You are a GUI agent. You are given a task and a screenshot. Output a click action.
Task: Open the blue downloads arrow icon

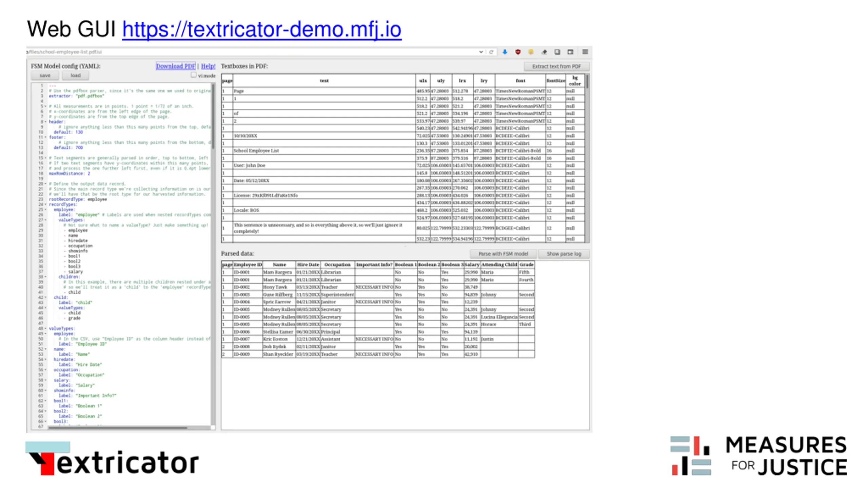coord(505,52)
